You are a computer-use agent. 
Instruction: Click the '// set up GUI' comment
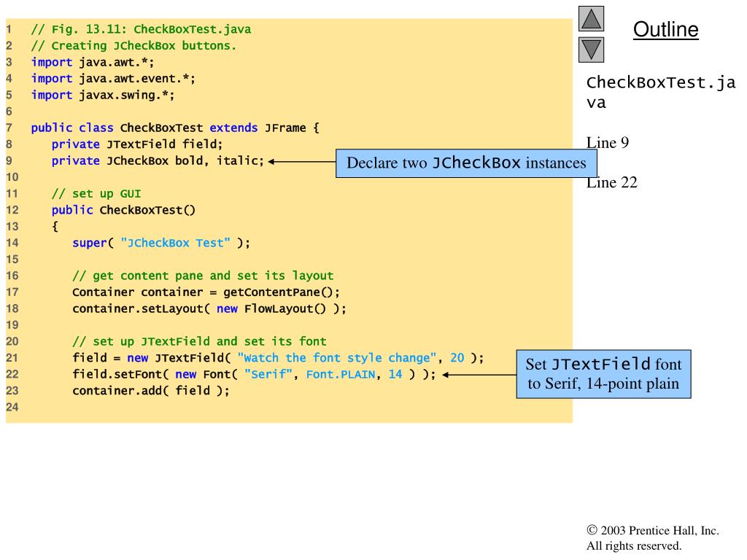pyautogui.click(x=96, y=194)
